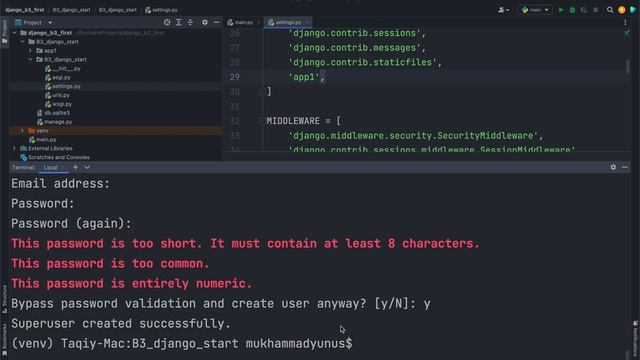Open Project panel gear options

[204, 22]
